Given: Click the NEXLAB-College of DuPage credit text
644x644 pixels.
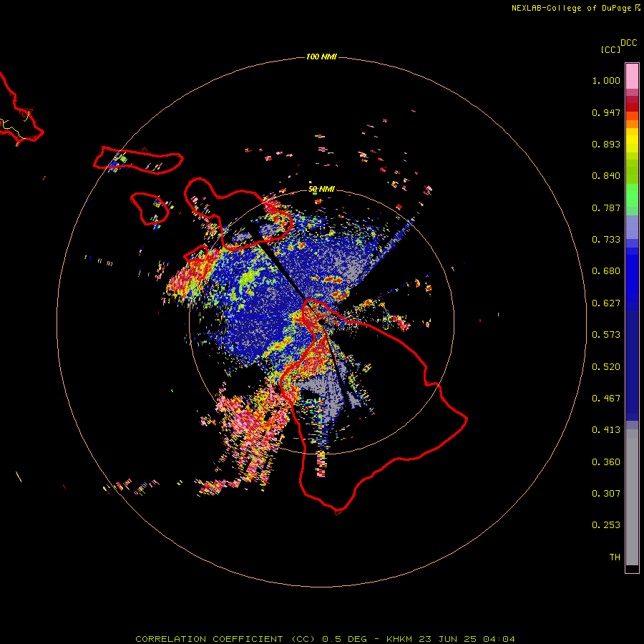Looking at the screenshot, I should [x=571, y=8].
